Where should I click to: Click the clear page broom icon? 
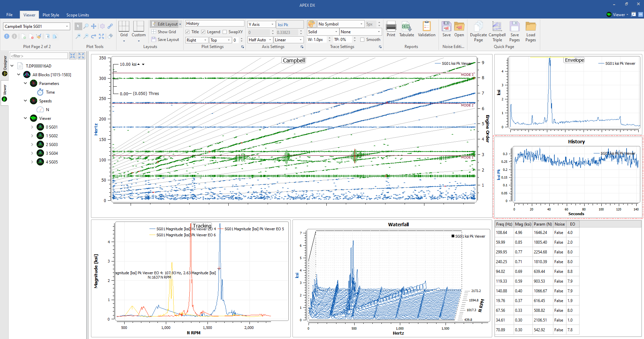click(x=39, y=36)
